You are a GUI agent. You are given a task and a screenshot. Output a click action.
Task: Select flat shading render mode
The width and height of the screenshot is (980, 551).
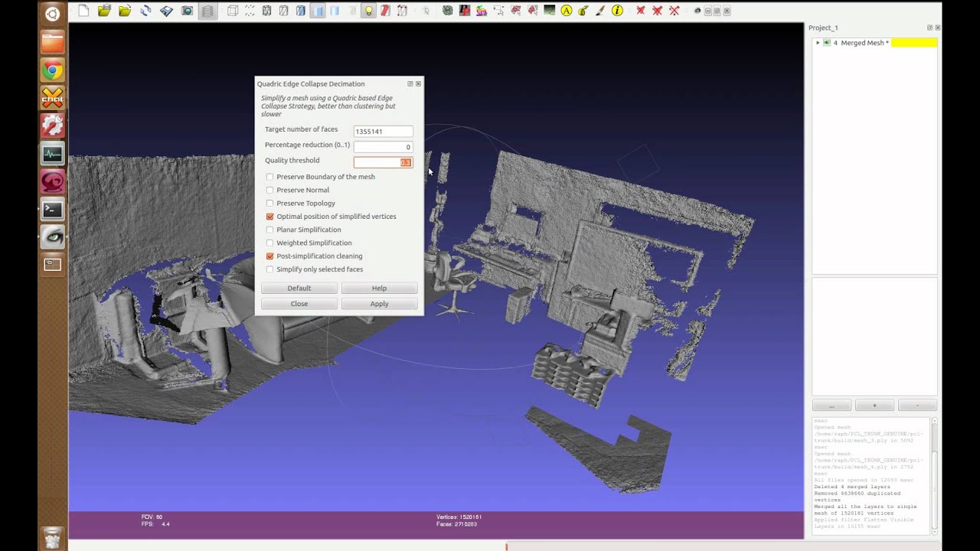[x=318, y=11]
